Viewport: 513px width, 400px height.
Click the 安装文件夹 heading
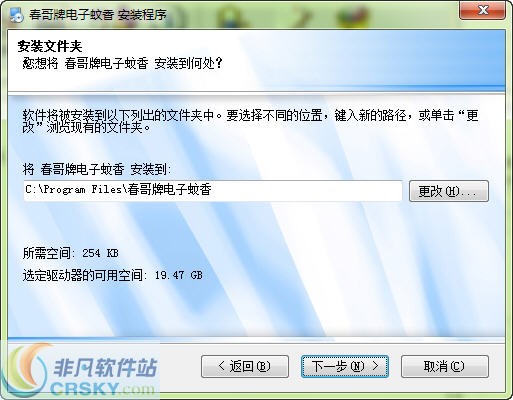(x=50, y=46)
